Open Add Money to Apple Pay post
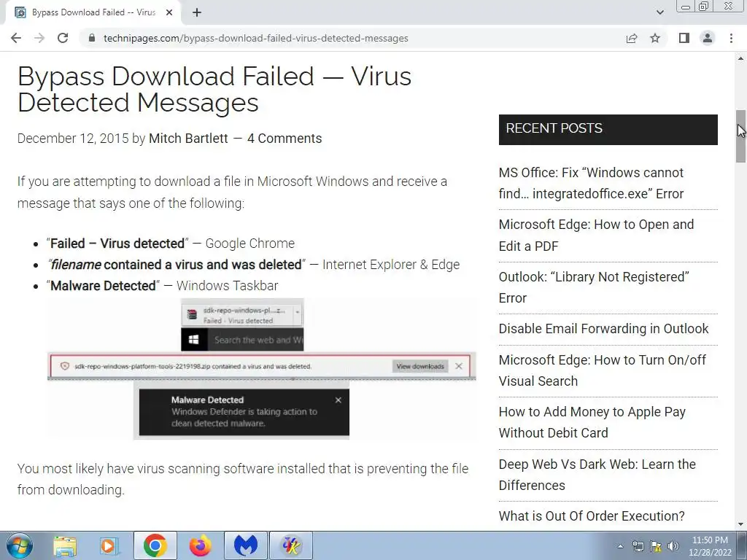 (592, 422)
